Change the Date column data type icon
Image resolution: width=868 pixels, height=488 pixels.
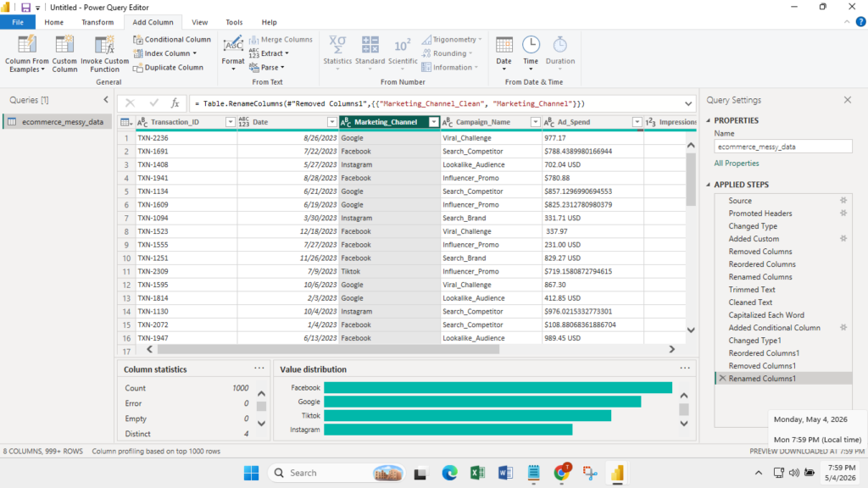click(x=243, y=122)
